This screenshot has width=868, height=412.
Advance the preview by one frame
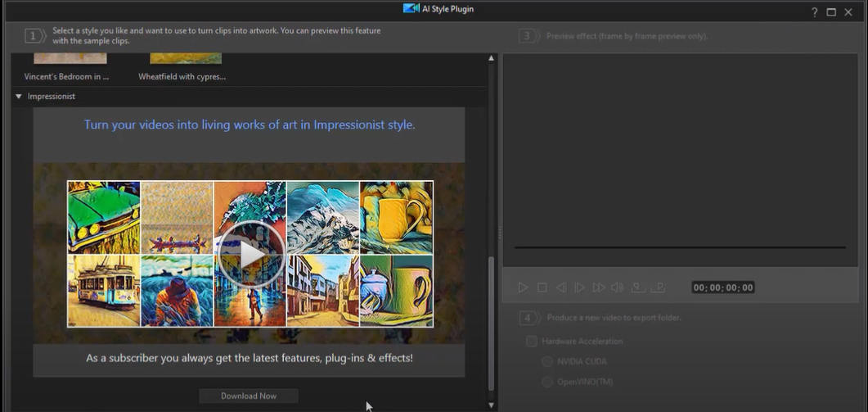[x=579, y=287]
